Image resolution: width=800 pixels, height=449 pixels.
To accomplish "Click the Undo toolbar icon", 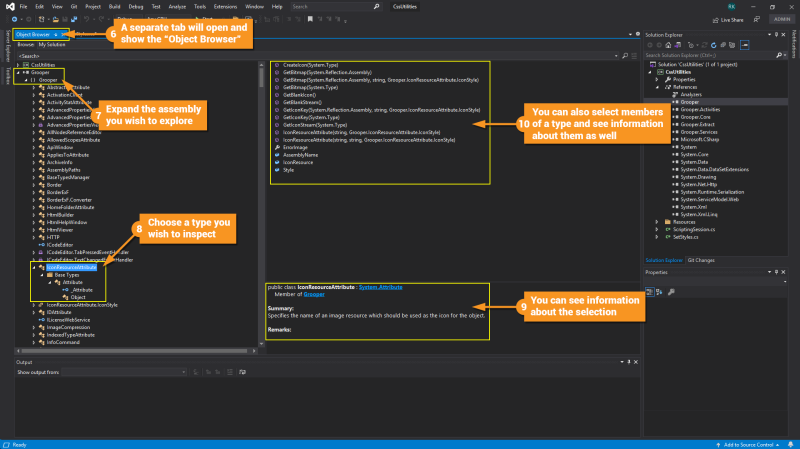I will pyautogui.click(x=87, y=19).
